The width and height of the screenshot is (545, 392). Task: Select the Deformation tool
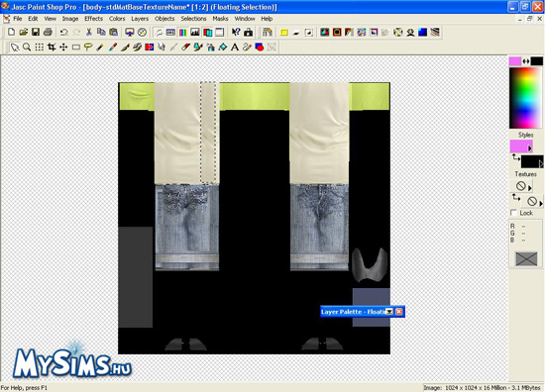(40, 47)
